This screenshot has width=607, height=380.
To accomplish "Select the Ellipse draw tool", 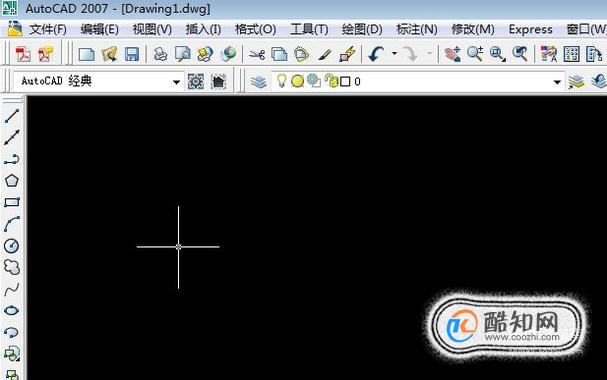I will [x=12, y=310].
